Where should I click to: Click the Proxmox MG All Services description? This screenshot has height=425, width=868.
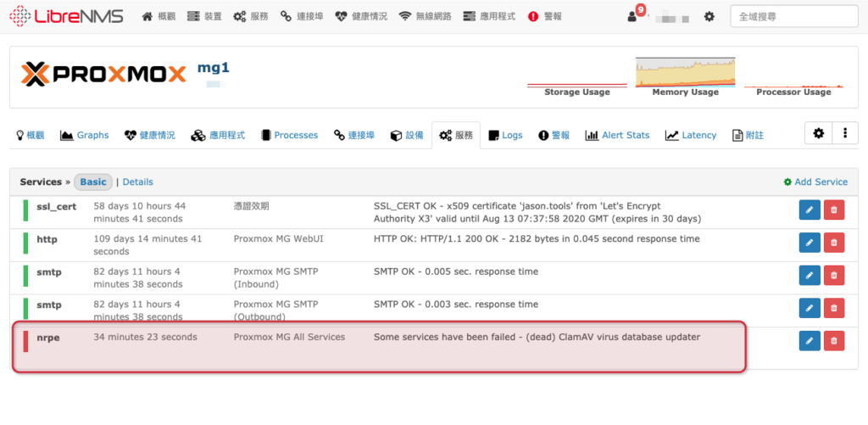coord(289,337)
